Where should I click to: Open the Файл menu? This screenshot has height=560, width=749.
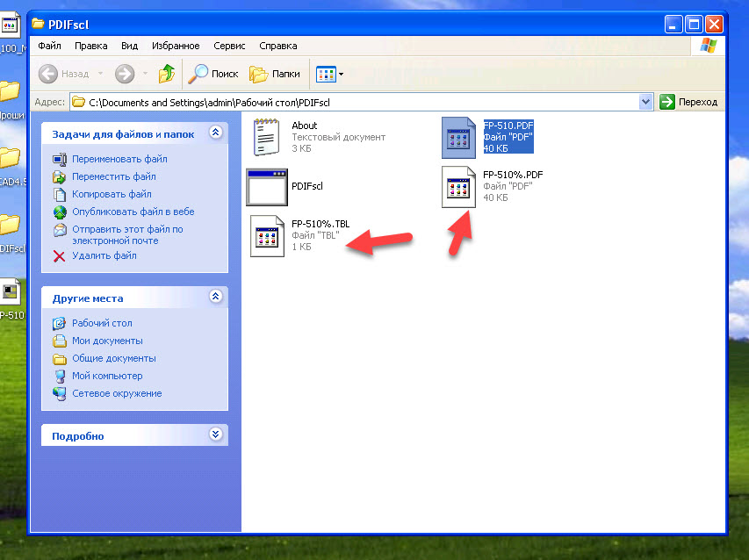(x=50, y=46)
